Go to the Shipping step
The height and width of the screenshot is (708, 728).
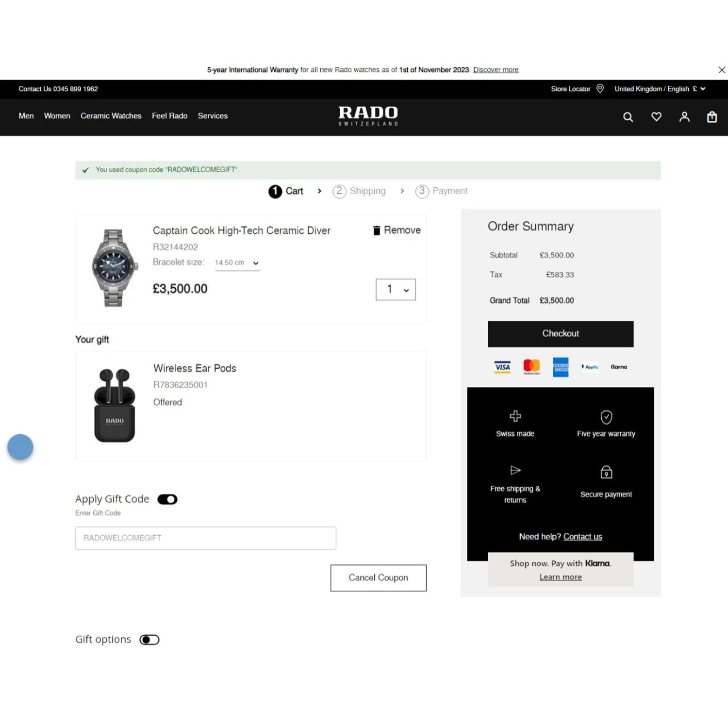coord(359,191)
